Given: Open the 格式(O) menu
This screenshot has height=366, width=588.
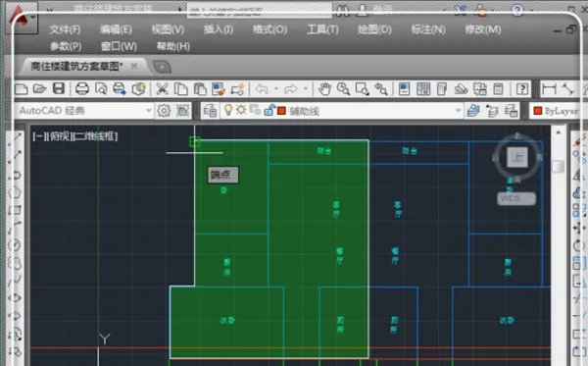Looking at the screenshot, I should (270, 29).
